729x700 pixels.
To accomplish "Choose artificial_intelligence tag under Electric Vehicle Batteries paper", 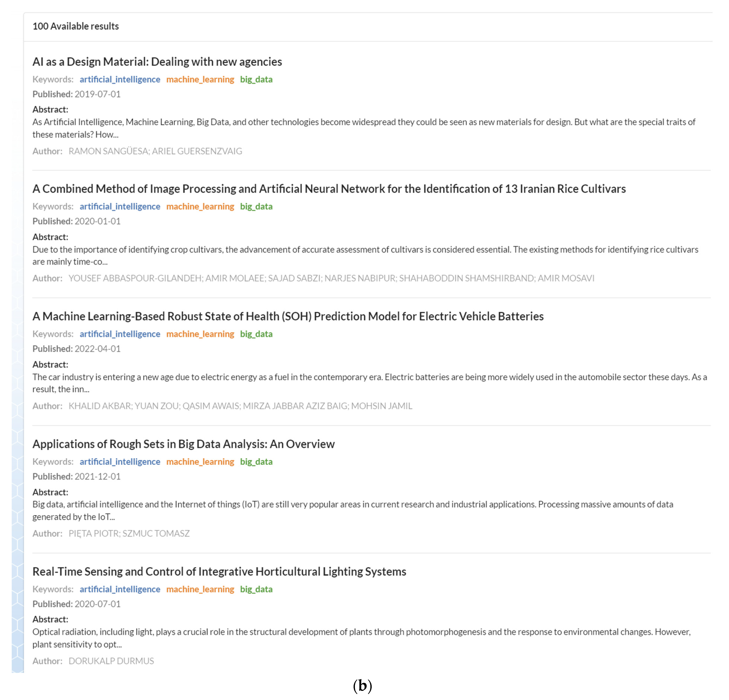I will 120,334.
